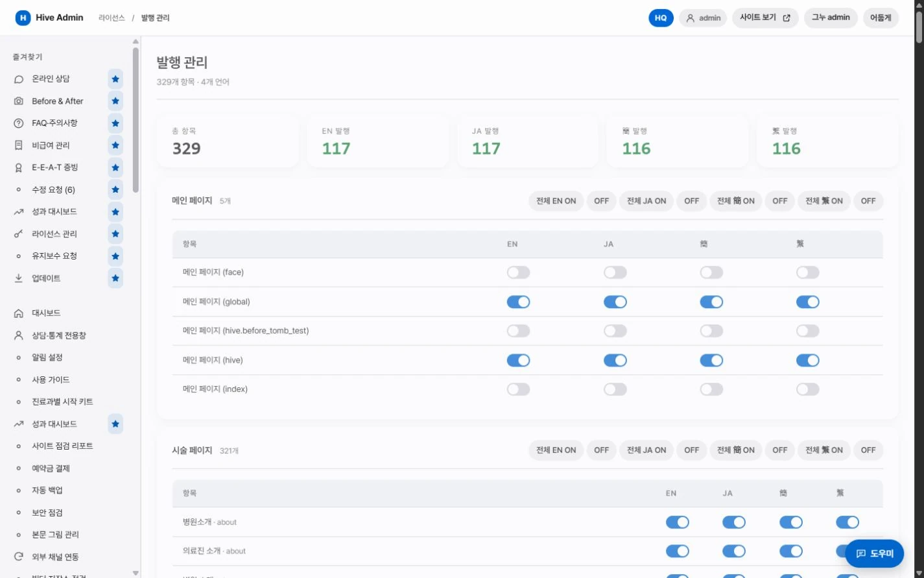This screenshot has height=578, width=924.
Task: Turn off 簡 toggle for 의료진 소개 row
Action: 790,551
